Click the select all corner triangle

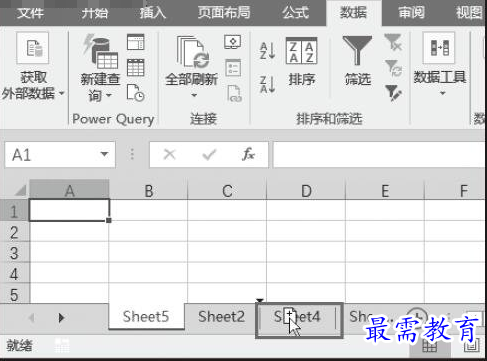(x=20, y=191)
